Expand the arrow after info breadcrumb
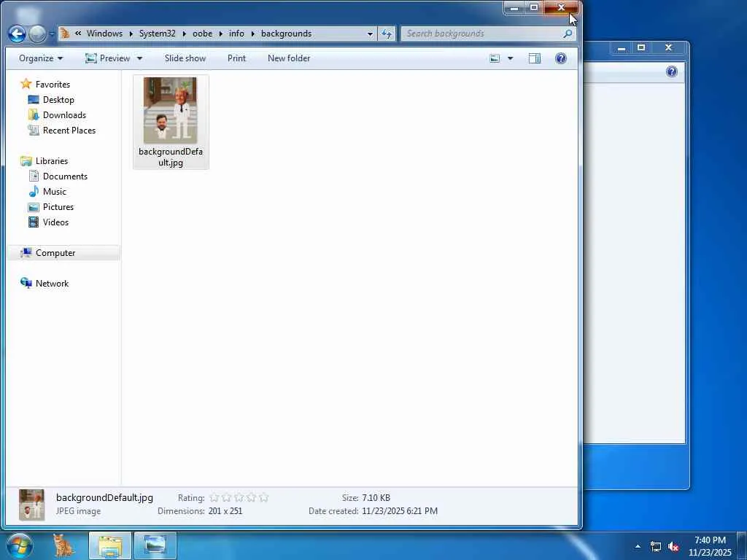 252,34
